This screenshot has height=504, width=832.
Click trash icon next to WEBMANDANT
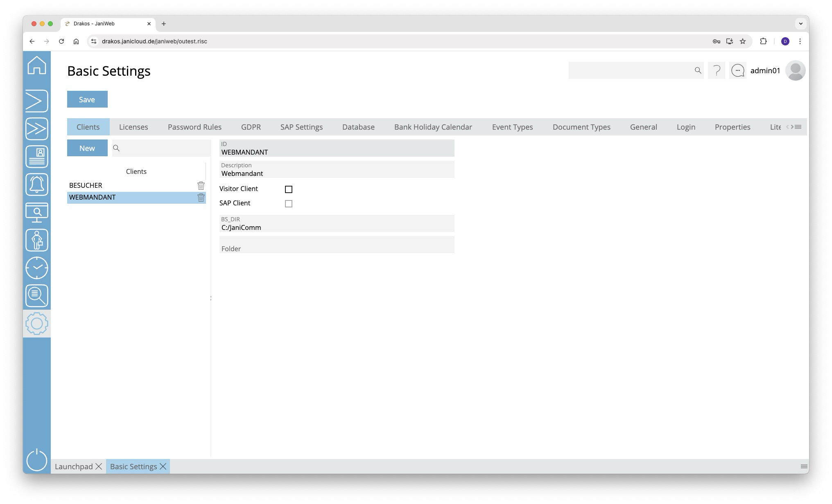coord(201,198)
